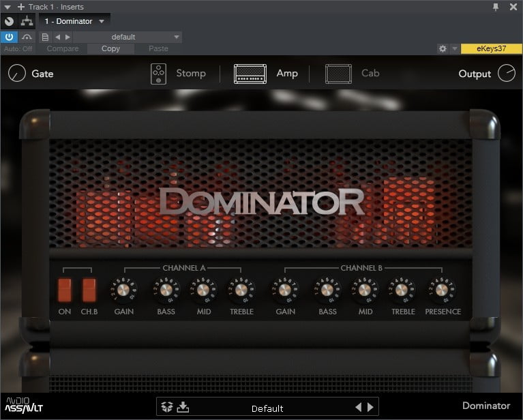Close the Inserts plugin window
The height and width of the screenshot is (420, 523).
click(x=513, y=7)
